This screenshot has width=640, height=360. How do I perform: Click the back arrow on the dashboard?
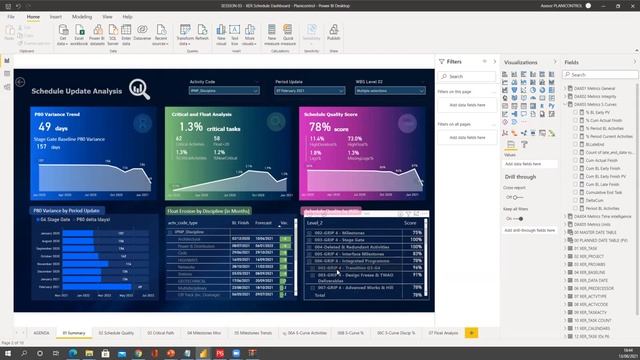click(x=20, y=82)
